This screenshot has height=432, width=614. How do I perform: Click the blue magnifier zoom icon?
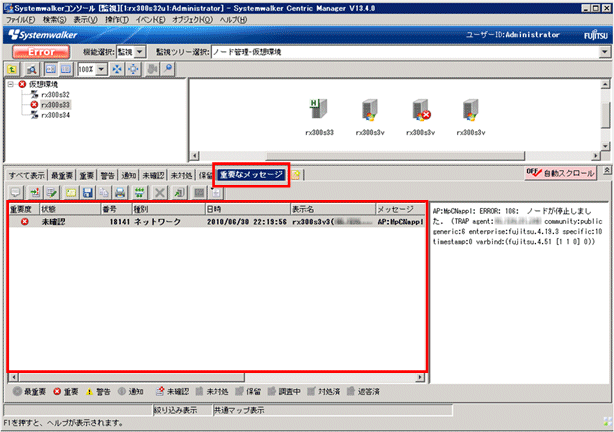pyautogui.click(x=168, y=69)
